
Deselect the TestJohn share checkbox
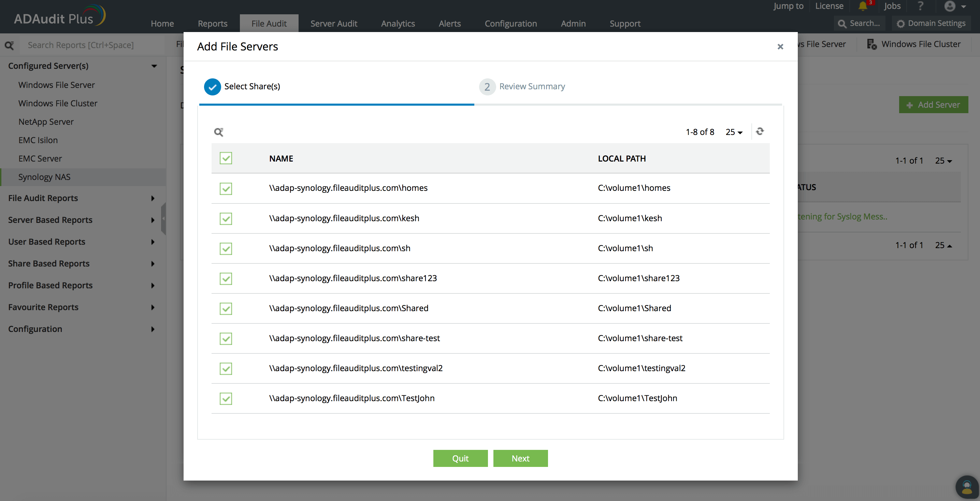(226, 399)
